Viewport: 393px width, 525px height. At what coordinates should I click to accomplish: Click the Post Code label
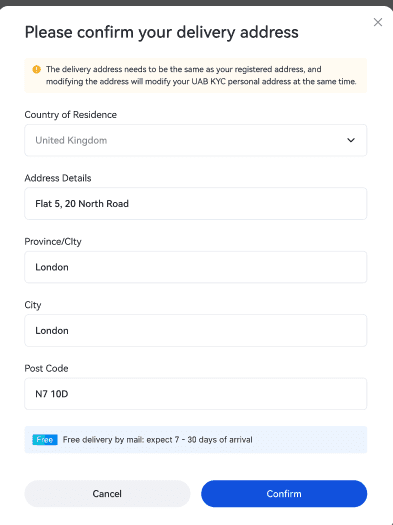[x=46, y=368]
